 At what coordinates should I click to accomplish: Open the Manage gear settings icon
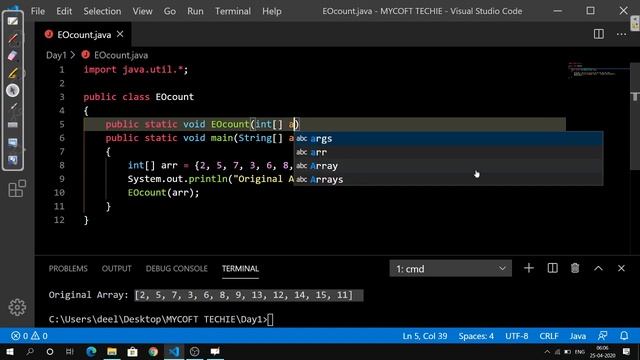pos(17,307)
